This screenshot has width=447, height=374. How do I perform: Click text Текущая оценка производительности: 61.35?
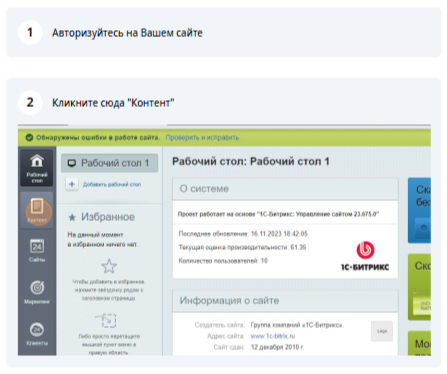[x=242, y=247]
